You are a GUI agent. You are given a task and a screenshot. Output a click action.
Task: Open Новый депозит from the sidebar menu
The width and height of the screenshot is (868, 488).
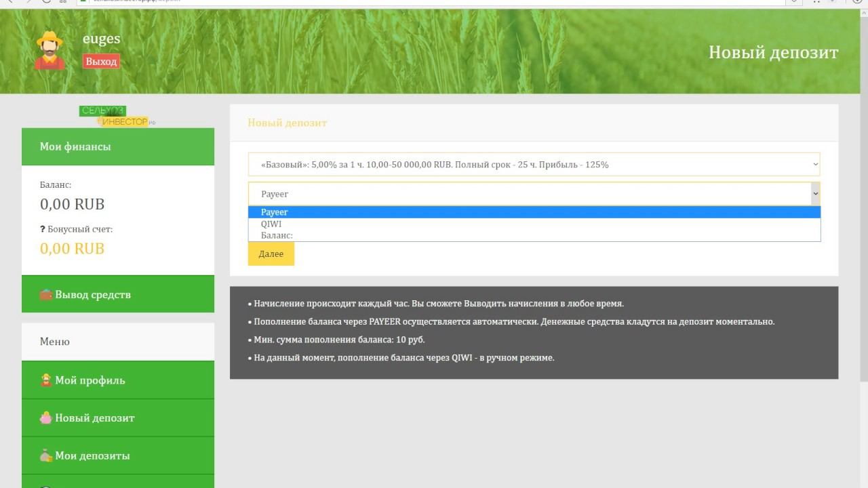(118, 418)
